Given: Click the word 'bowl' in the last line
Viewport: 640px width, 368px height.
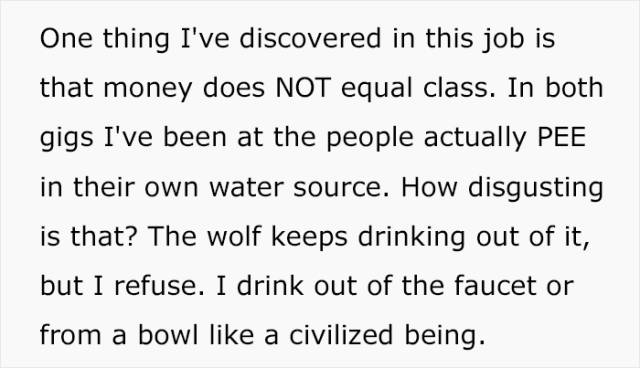Looking at the screenshot, I should [168, 335].
